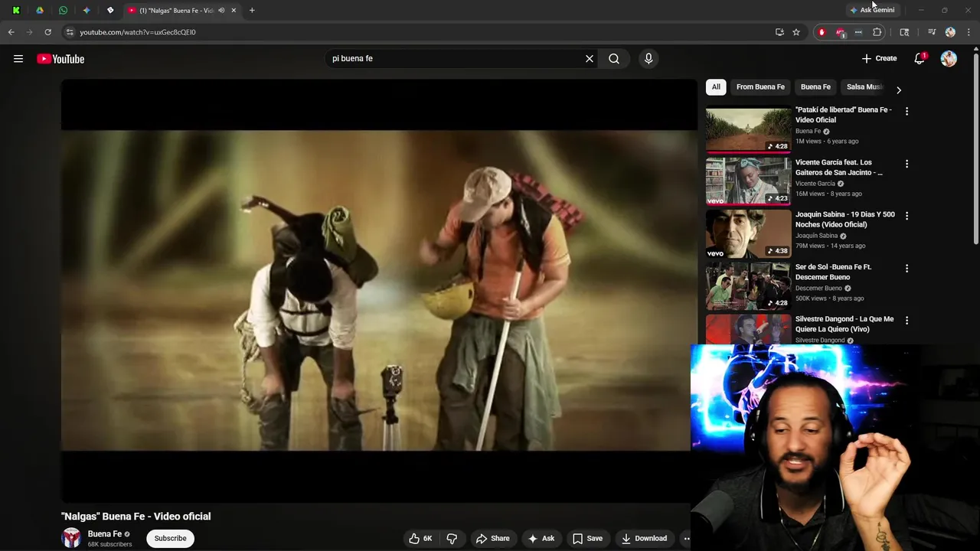Open the Chrome three-dot menu
The image size is (980, 551).
[x=969, y=32]
